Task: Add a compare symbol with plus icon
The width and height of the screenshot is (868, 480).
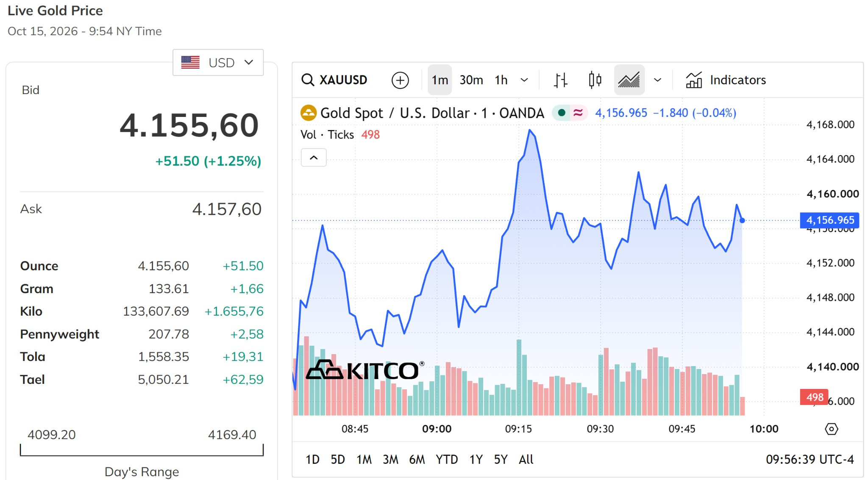Action: pos(400,80)
